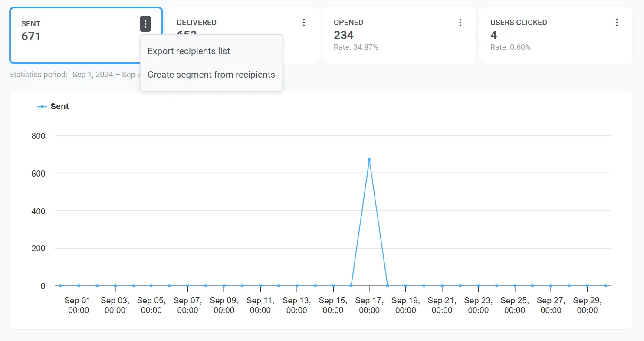Image resolution: width=644 pixels, height=341 pixels.
Task: Click the Sep 17 data point peak
Action: (x=369, y=160)
